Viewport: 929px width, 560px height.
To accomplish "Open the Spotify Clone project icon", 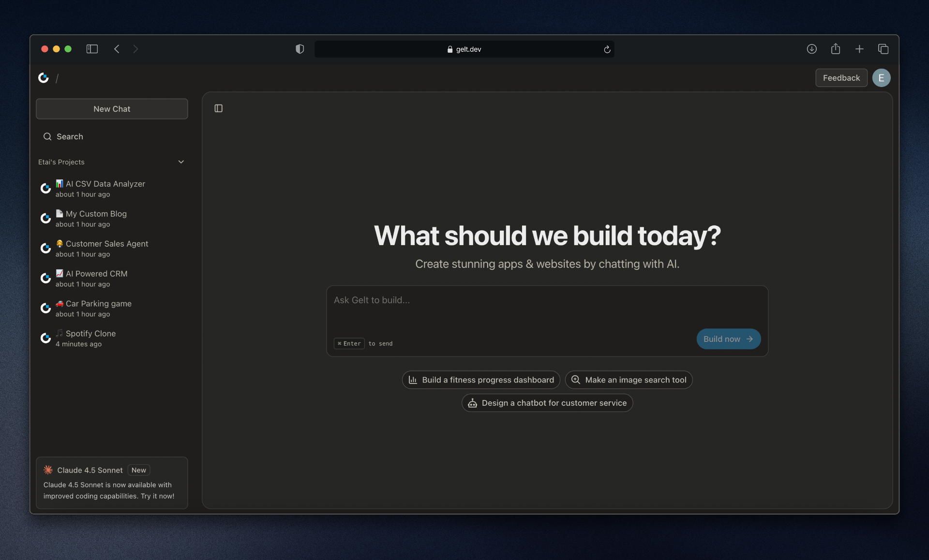I will 45,338.
